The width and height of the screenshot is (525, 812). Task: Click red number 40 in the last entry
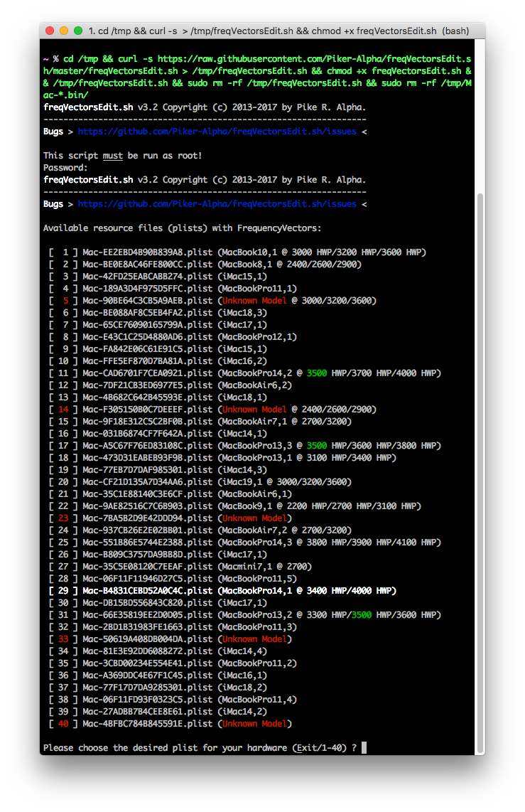63,724
